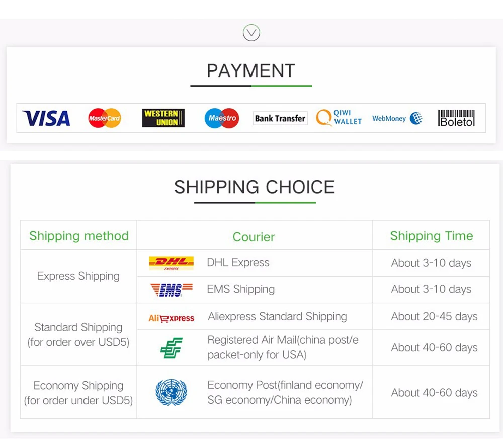The width and height of the screenshot is (503, 448).
Task: Click the Western Union logo
Action: 163,118
